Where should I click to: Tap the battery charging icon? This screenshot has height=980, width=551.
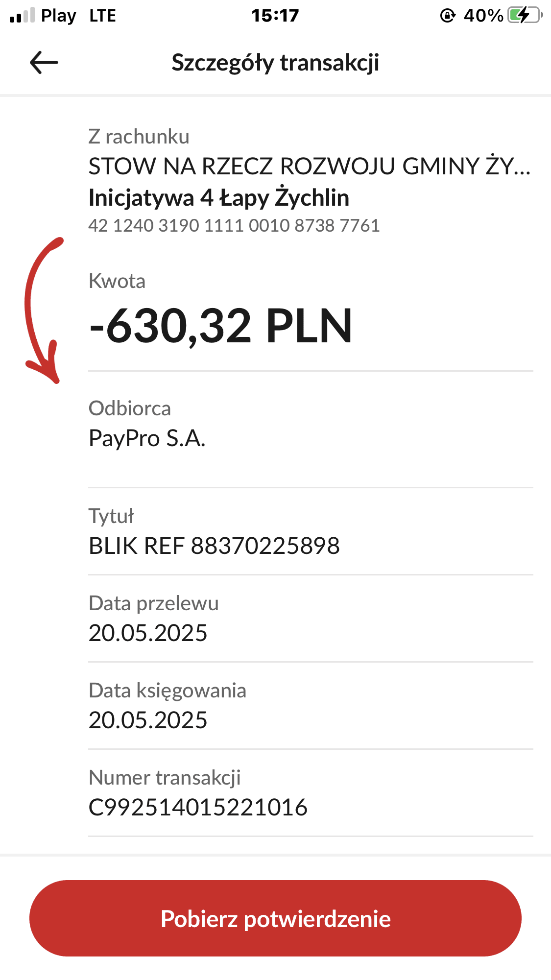(526, 15)
